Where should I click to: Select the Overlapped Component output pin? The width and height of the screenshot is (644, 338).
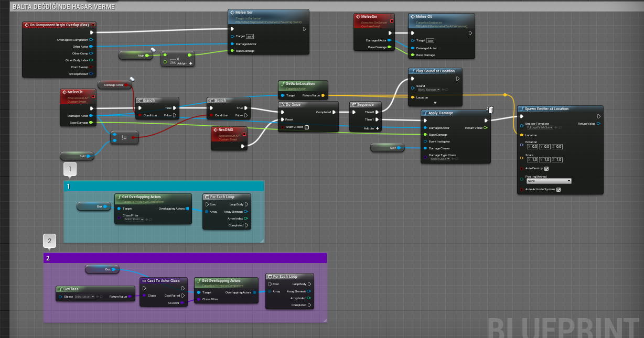[x=91, y=39]
